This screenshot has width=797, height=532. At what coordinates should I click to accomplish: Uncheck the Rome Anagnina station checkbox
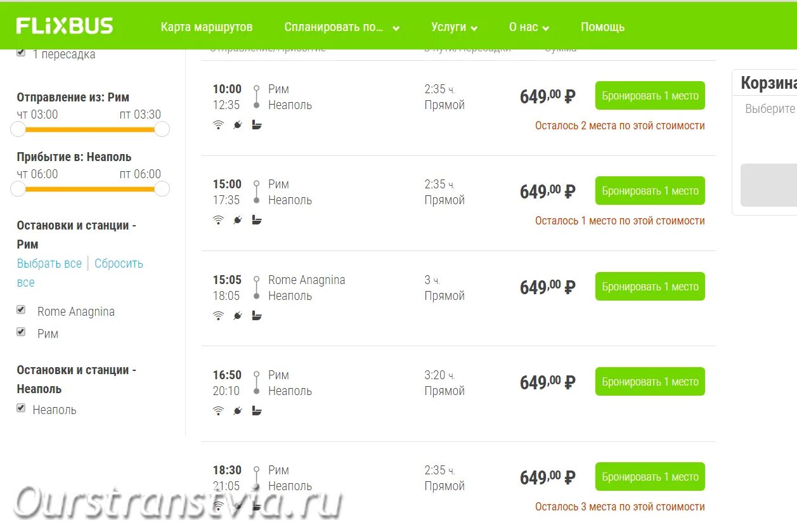coord(21,310)
